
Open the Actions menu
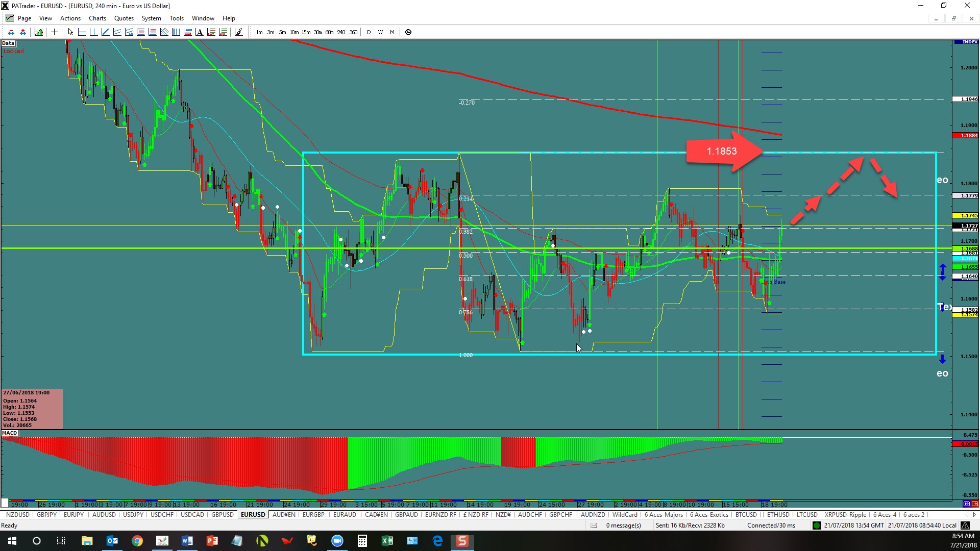coord(70,18)
